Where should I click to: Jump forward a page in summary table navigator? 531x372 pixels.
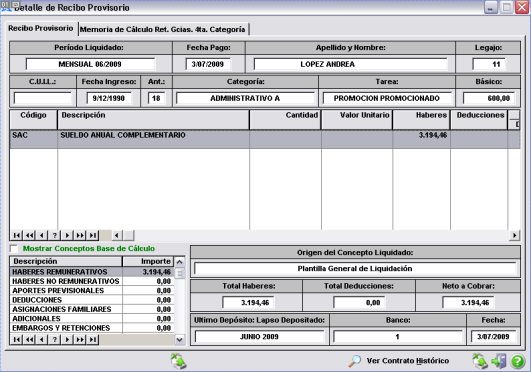80,339
